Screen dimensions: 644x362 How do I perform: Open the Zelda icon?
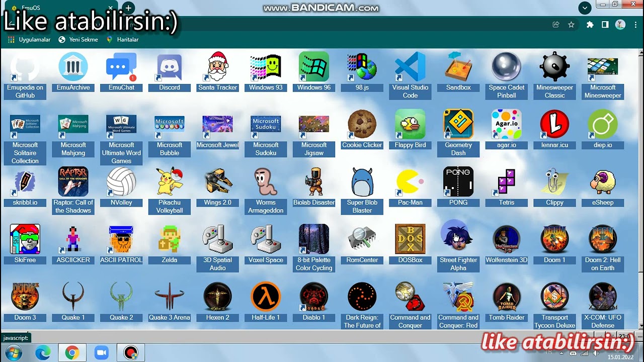(x=170, y=239)
